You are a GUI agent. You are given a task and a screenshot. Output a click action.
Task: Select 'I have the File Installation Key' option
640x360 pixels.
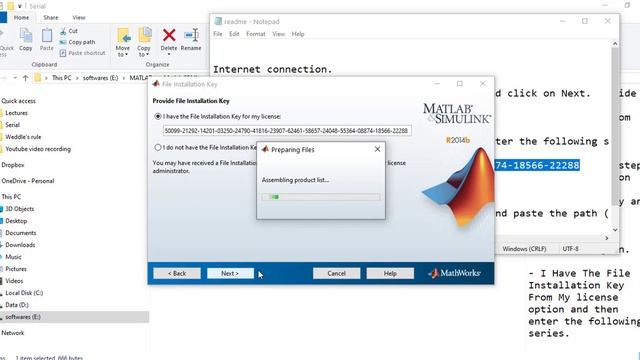[158, 116]
